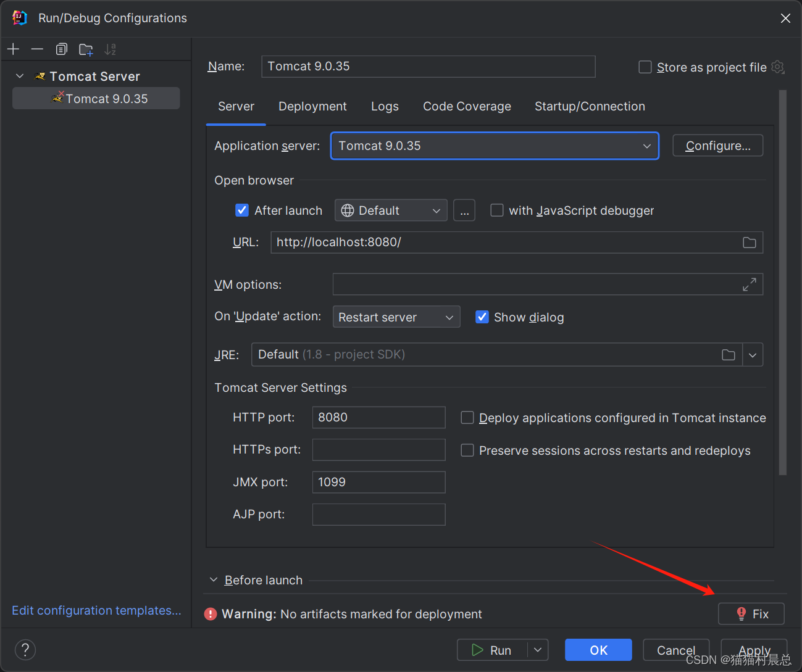Click the Name input field
The image size is (802, 672).
[x=428, y=67]
